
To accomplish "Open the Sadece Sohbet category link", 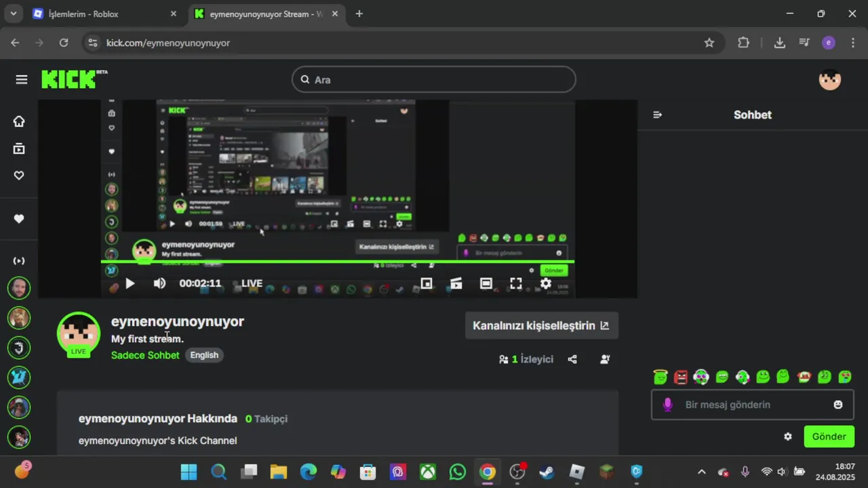I will point(145,355).
